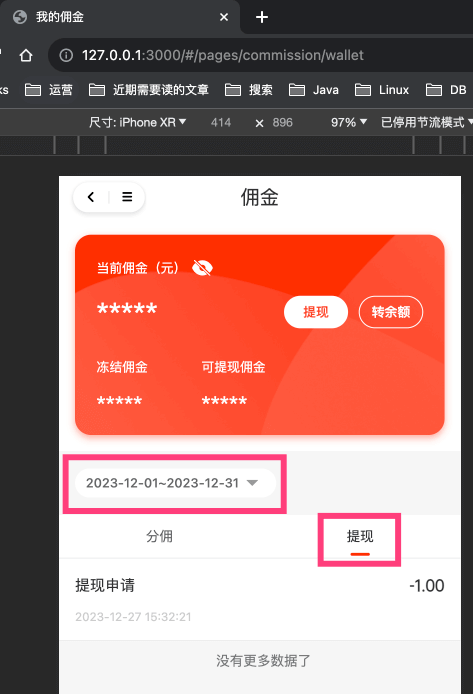Click the browser home icon
The width and height of the screenshot is (473, 694).
[26, 55]
